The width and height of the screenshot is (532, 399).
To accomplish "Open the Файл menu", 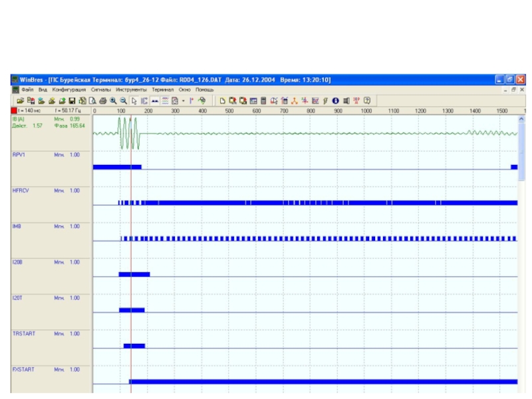I will tap(27, 89).
